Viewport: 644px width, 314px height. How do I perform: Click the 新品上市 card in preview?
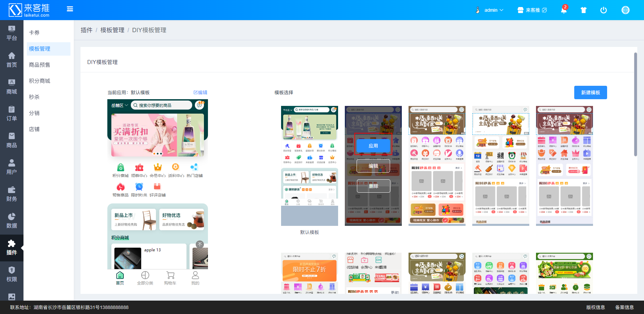tap(134, 219)
